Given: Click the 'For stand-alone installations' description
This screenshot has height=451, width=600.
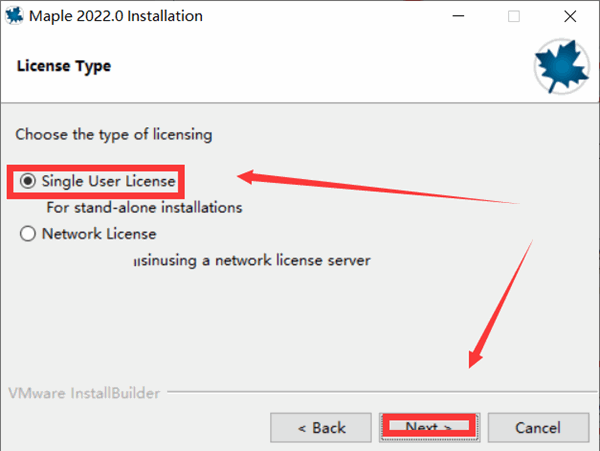Looking at the screenshot, I should click(145, 208).
